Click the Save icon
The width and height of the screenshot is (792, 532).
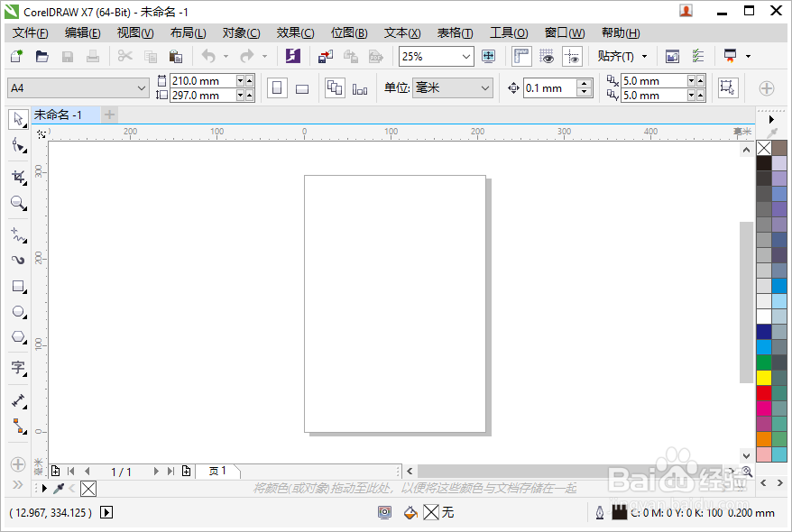pyautogui.click(x=67, y=56)
